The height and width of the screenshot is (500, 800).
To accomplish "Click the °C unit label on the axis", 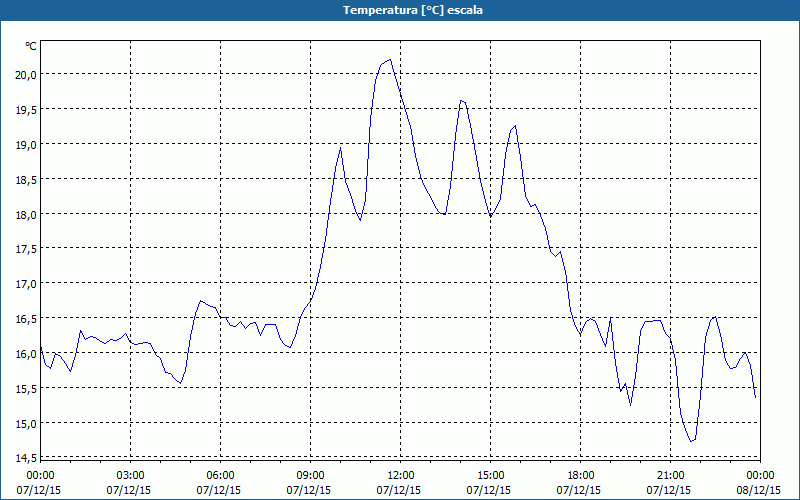I will (x=31, y=46).
